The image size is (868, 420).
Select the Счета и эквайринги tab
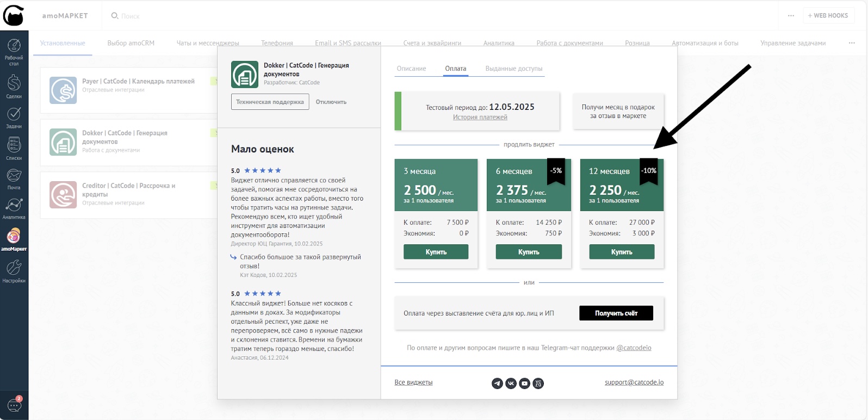tap(432, 43)
